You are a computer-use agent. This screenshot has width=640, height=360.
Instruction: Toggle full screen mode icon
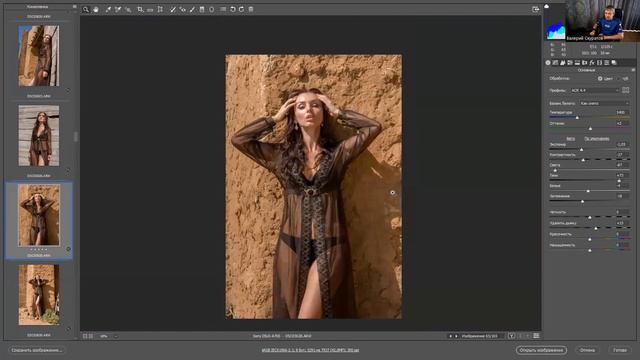(536, 9)
